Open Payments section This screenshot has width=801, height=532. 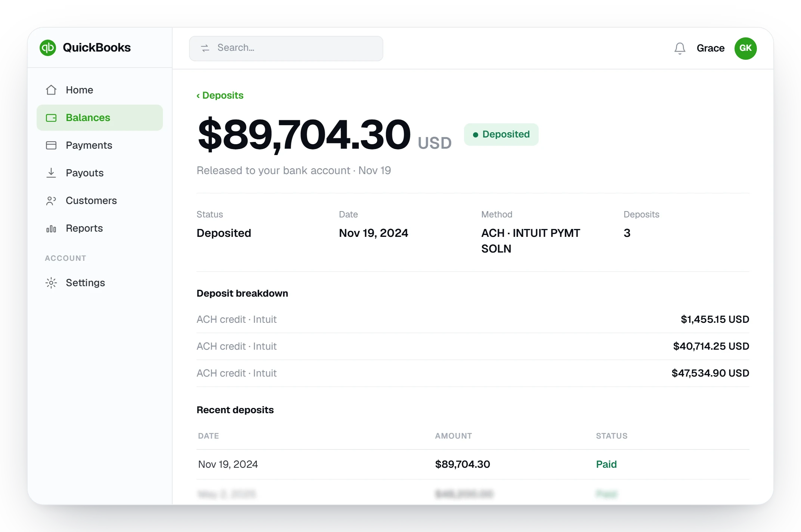point(100,145)
